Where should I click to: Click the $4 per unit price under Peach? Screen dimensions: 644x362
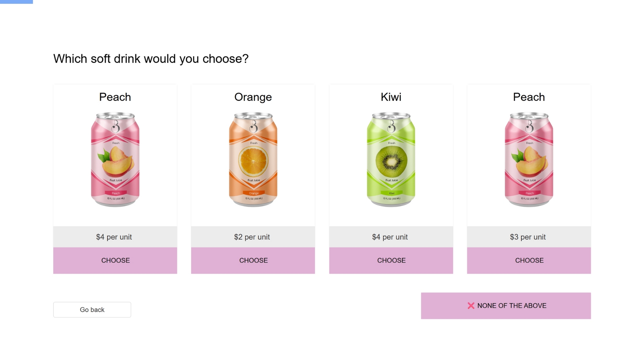[x=114, y=237]
